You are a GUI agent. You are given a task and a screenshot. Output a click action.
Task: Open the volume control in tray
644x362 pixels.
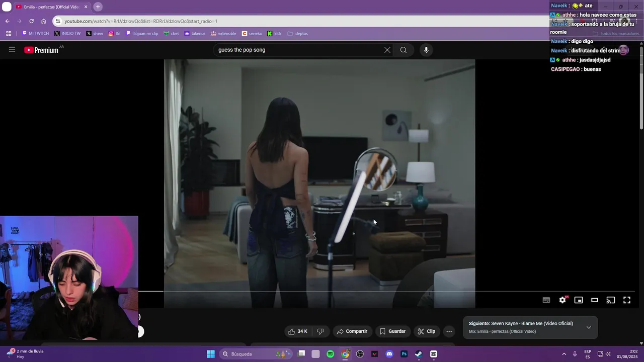608,354
